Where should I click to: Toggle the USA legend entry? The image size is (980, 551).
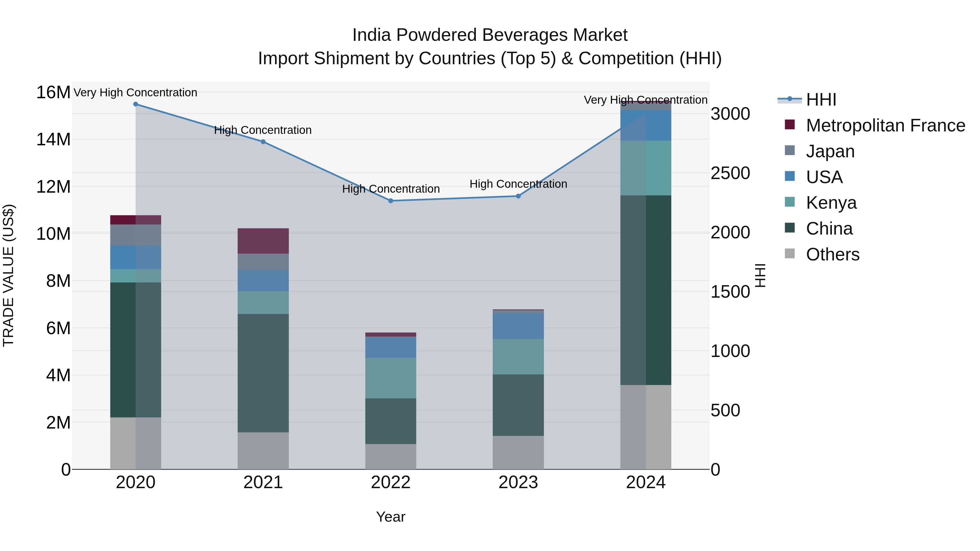pyautogui.click(x=813, y=177)
